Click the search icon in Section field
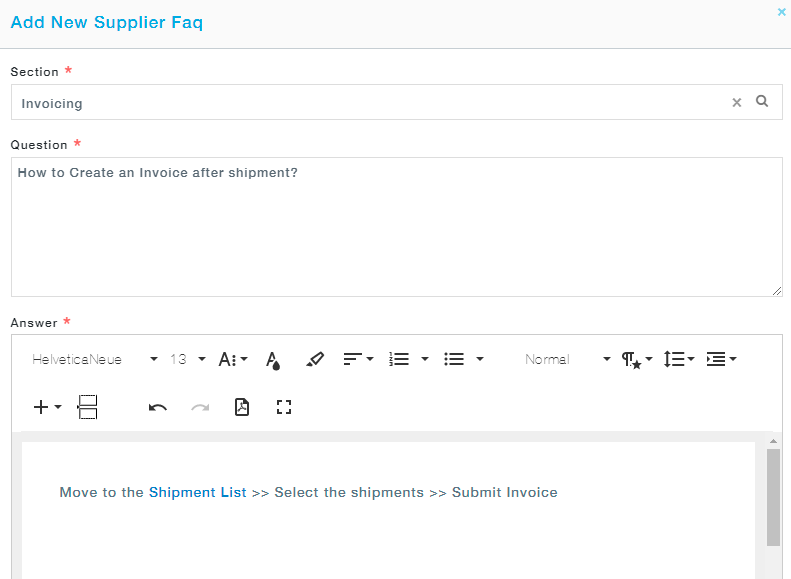The height and width of the screenshot is (579, 791). [x=762, y=101]
